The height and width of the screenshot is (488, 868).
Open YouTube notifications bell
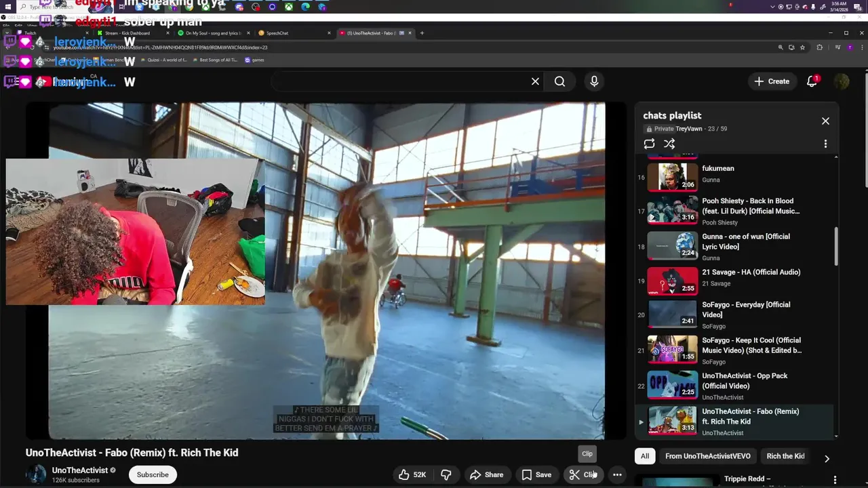point(812,81)
